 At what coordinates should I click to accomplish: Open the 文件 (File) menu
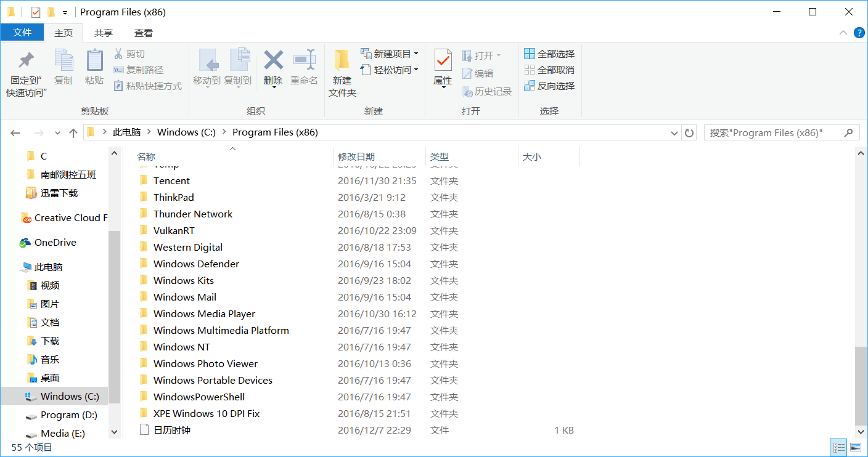tap(22, 33)
